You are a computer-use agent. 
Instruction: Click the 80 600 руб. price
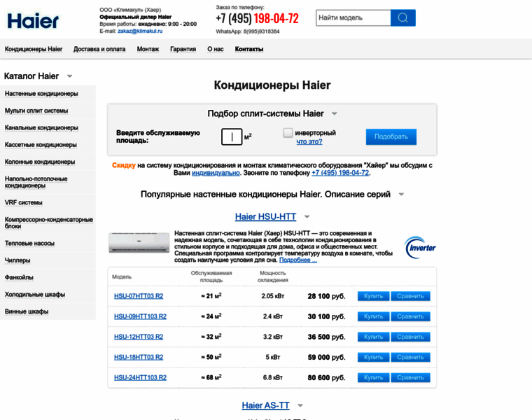(x=326, y=377)
